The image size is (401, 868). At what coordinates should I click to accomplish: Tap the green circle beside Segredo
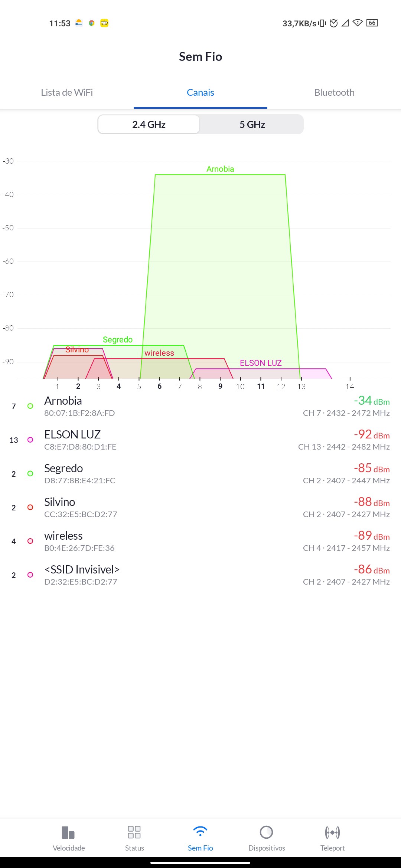[x=30, y=474]
